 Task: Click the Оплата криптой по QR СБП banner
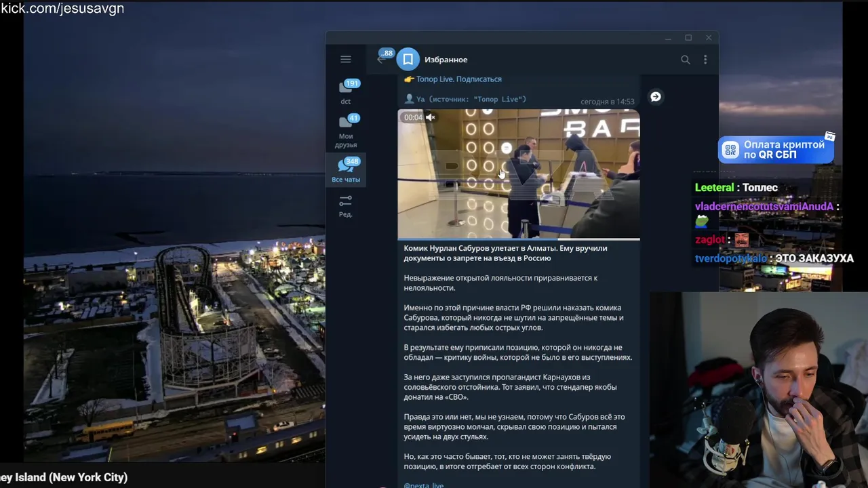click(776, 150)
